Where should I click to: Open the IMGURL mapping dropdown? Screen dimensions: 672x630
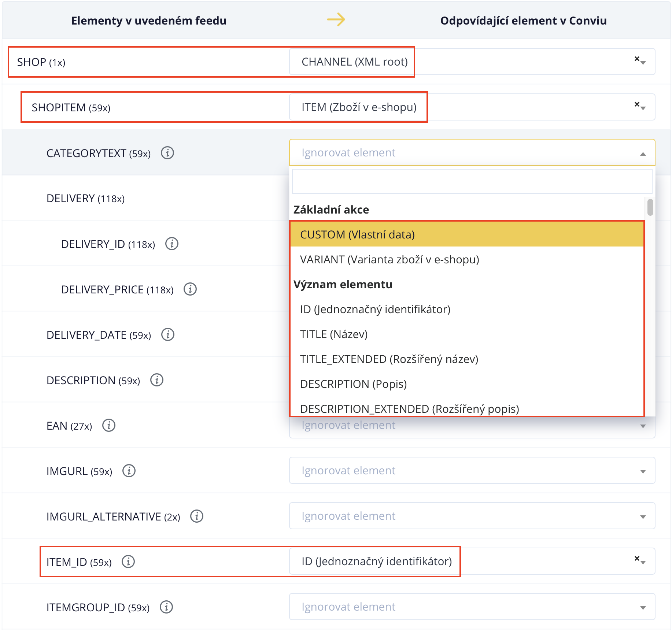click(472, 470)
